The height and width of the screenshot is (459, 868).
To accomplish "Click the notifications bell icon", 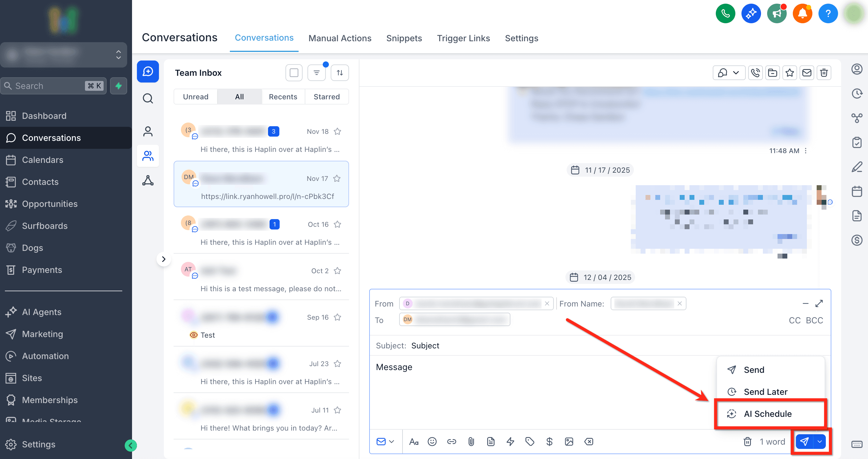I will 802,13.
